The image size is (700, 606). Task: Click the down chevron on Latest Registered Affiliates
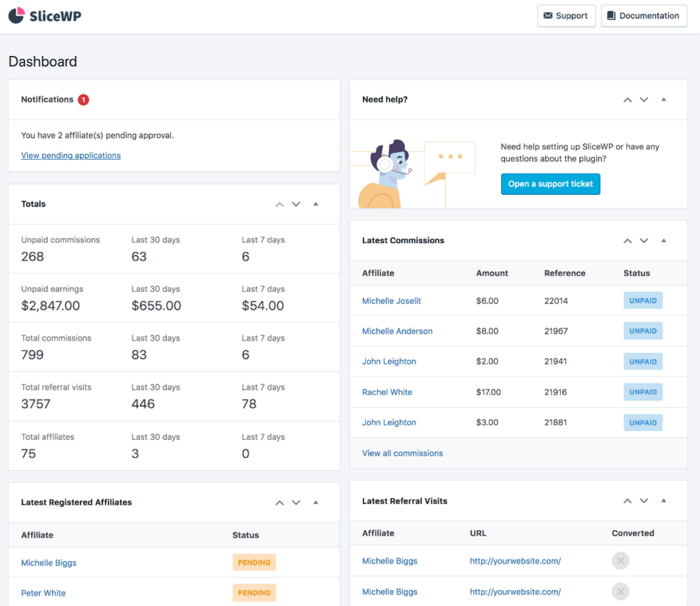coord(296,502)
